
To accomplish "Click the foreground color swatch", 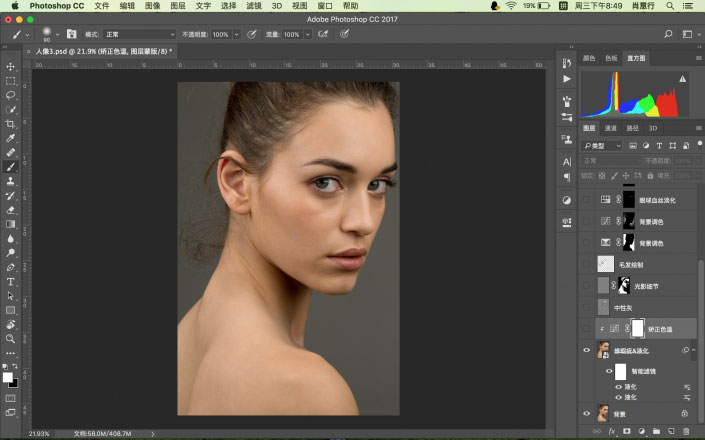I will pos(8,377).
